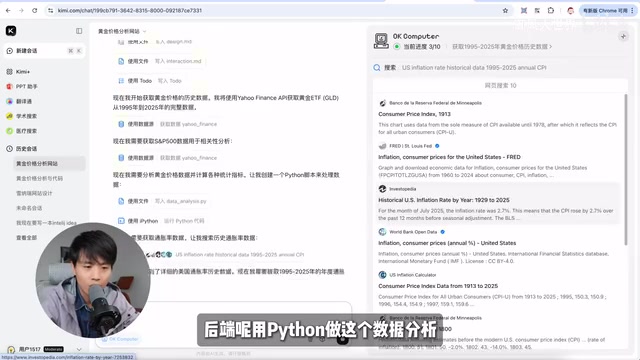
Task: Click the Chrome update available button
Action: click(x=604, y=11)
